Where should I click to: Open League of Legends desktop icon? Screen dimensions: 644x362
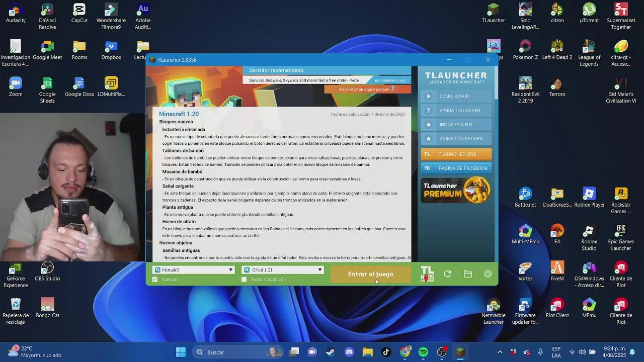click(589, 54)
